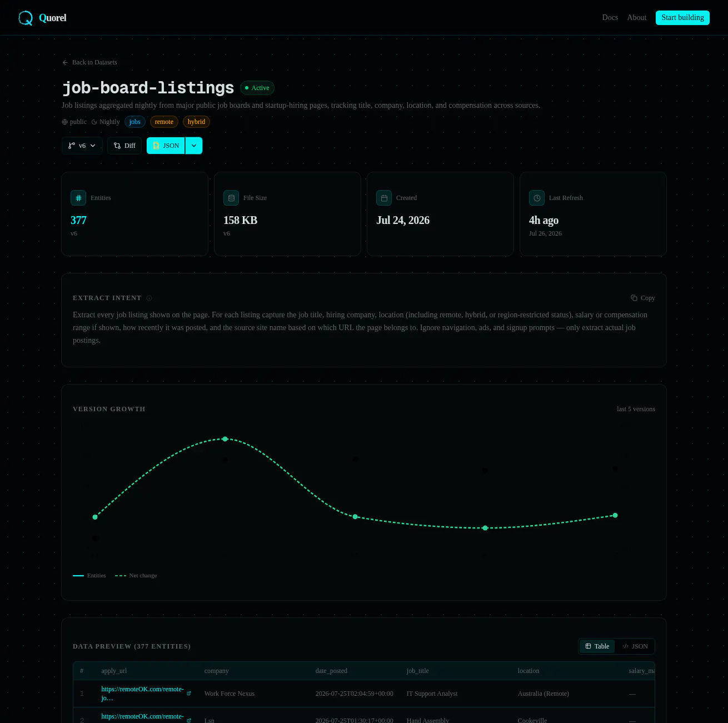Open the row 1 remoteOK apply link
Viewport: 728px width, 723px height.
tap(142, 694)
